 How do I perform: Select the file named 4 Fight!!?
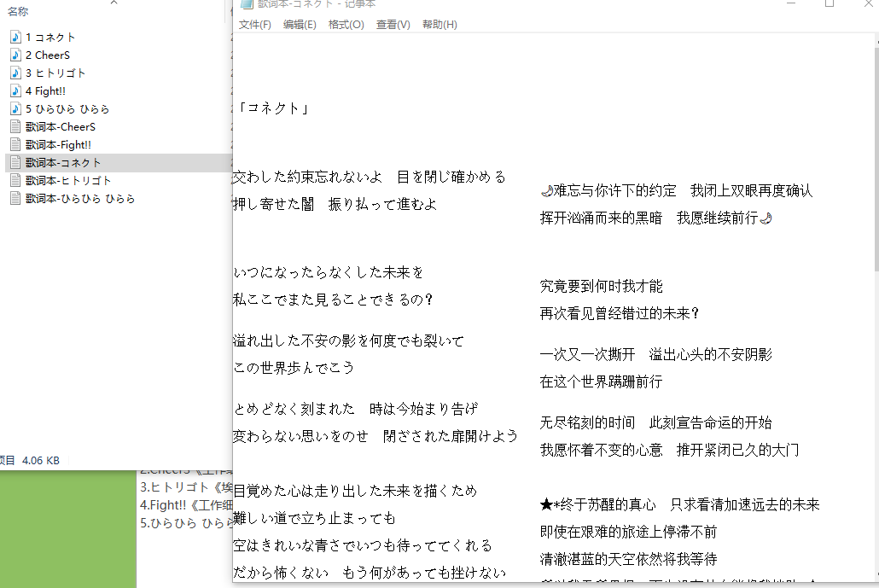[x=45, y=90]
